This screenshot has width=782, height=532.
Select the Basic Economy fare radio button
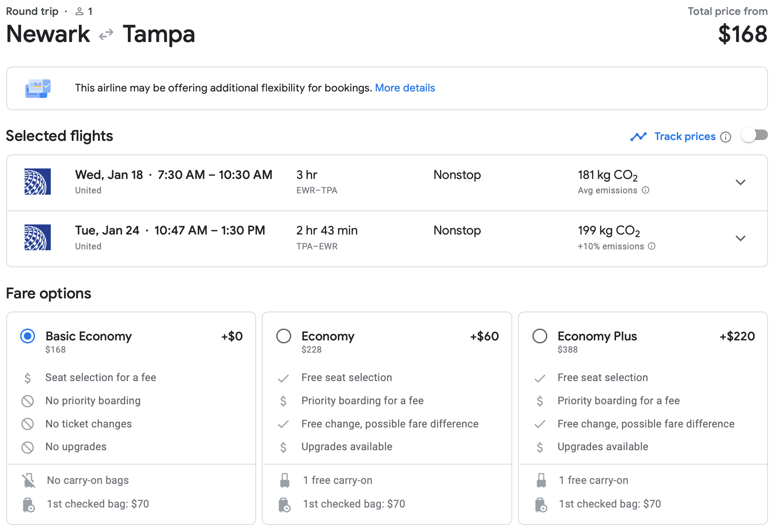coord(28,336)
